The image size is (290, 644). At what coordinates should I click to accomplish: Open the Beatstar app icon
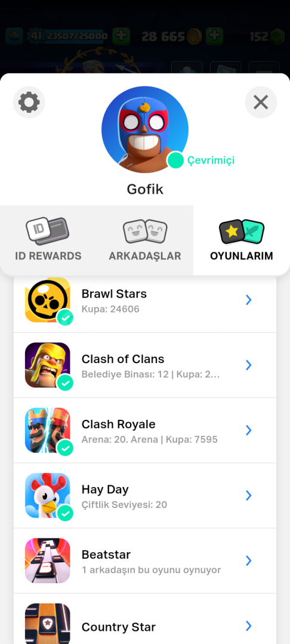tap(48, 561)
